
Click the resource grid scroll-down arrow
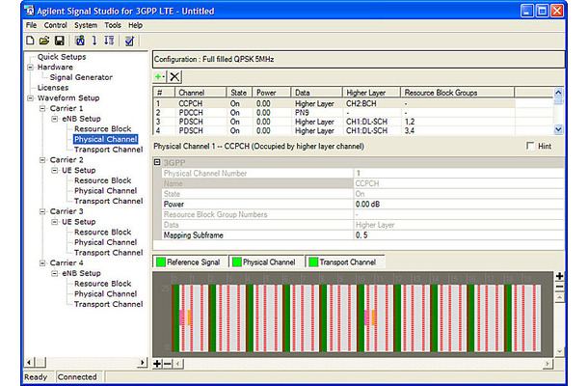(559, 352)
